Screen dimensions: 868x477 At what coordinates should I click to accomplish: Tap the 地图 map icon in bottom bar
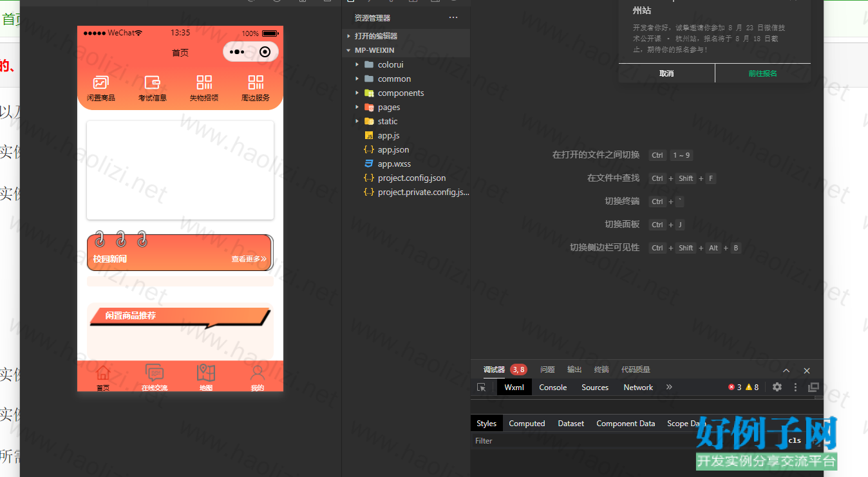coord(206,373)
